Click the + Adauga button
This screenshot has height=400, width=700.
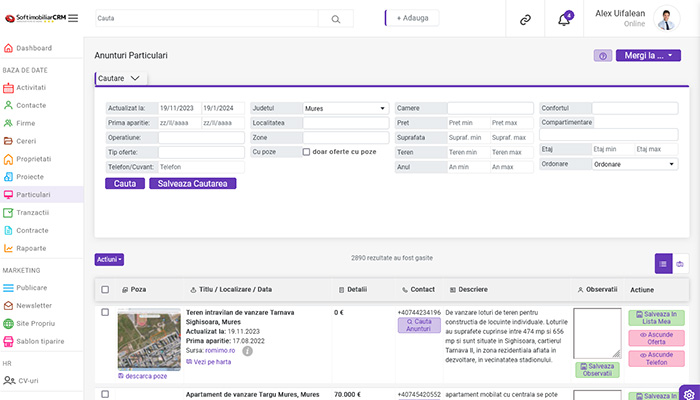(x=412, y=18)
